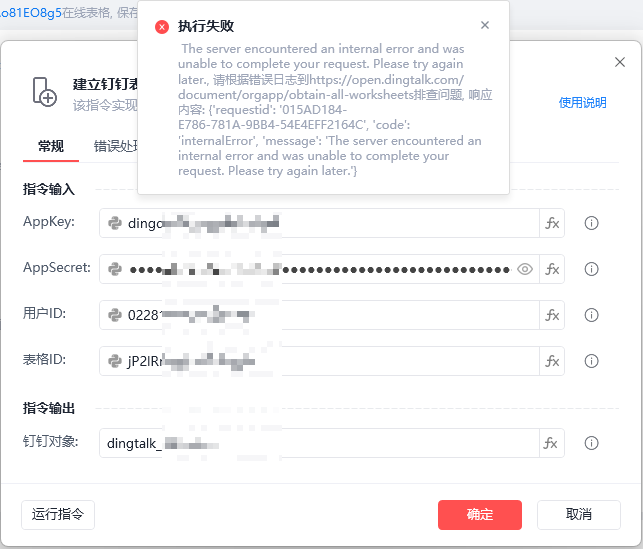Dismiss the 执行失败 error popup
The image size is (643, 549).
pos(485,25)
